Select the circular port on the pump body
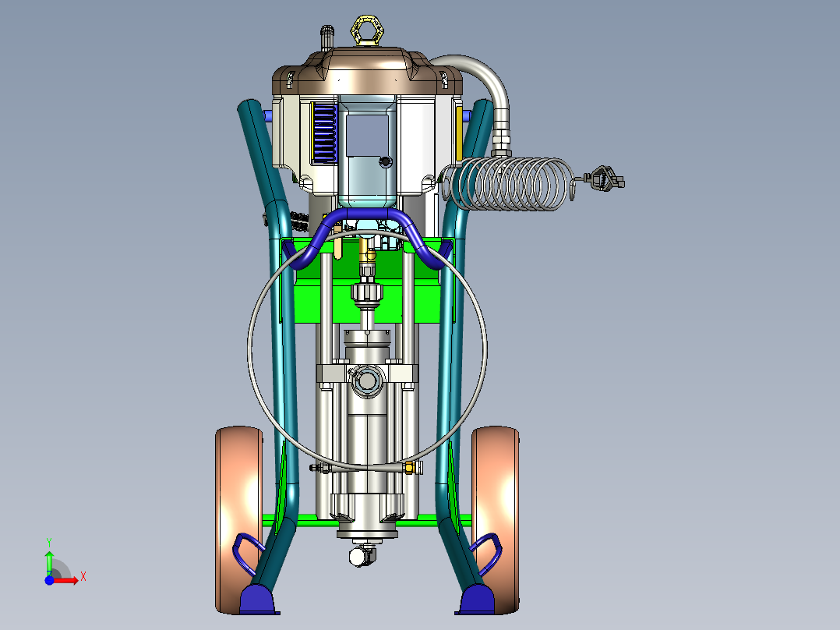 pos(367,380)
